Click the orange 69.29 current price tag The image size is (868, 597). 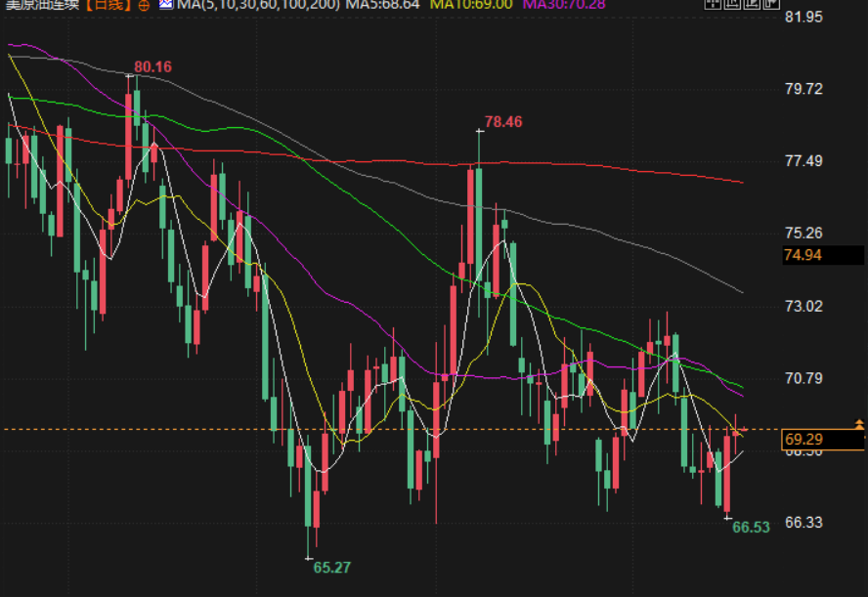pos(803,441)
